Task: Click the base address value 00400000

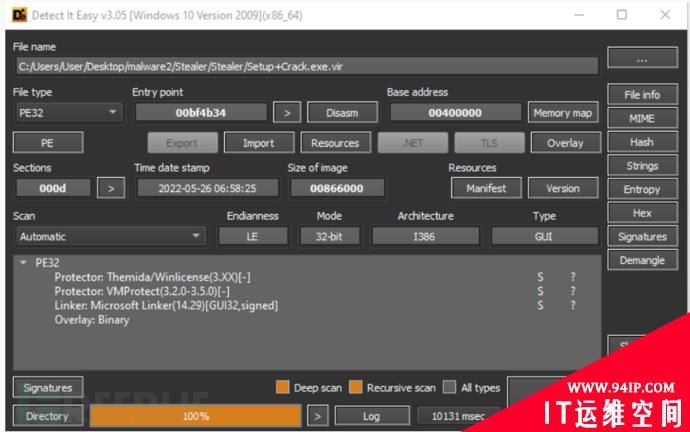Action: (x=455, y=113)
